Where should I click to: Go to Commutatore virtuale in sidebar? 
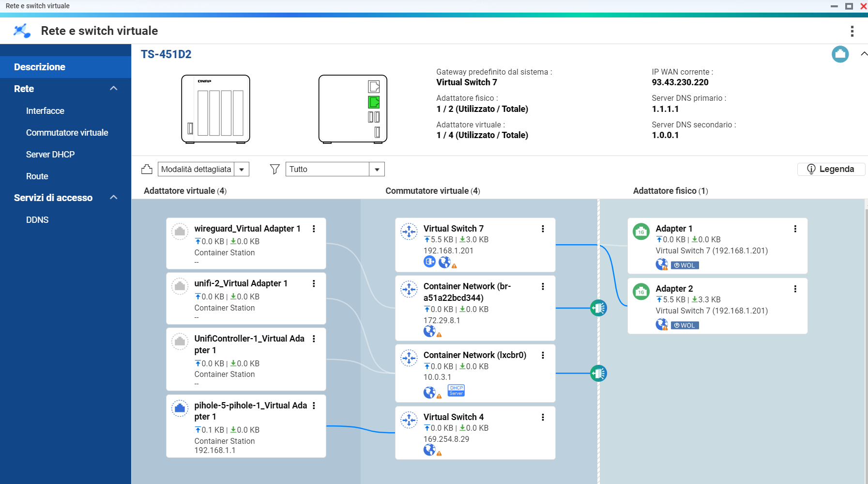click(x=67, y=133)
